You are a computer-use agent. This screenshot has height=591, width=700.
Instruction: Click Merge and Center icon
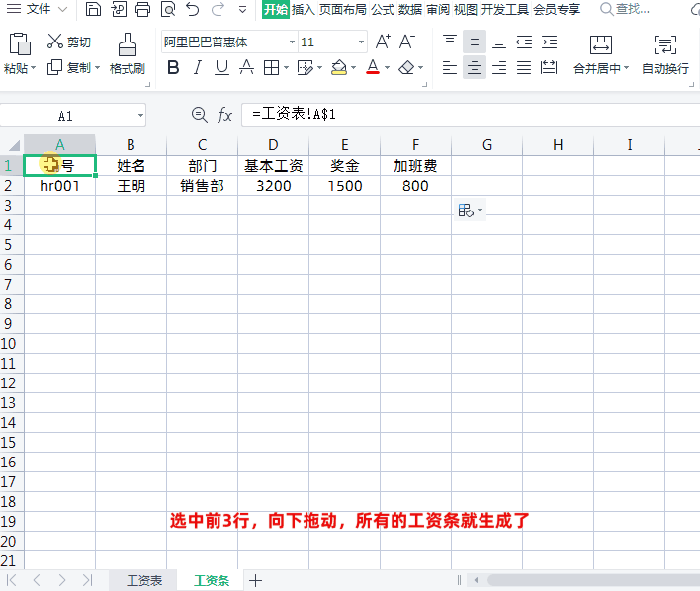click(601, 44)
